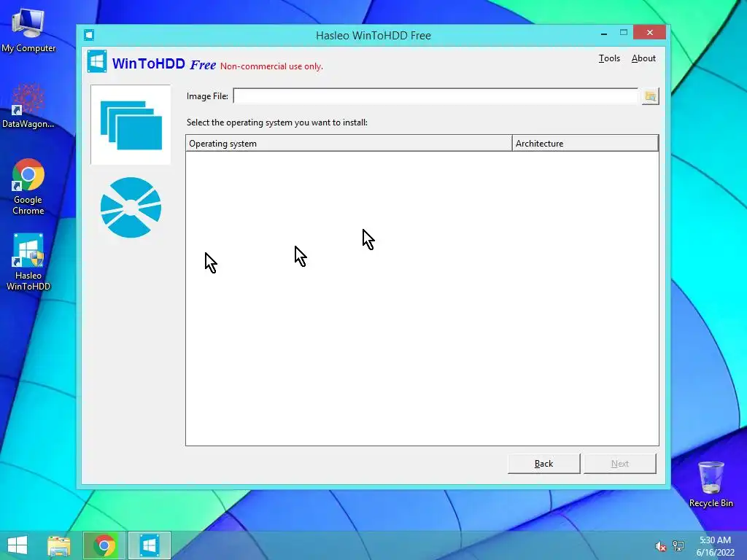The height and width of the screenshot is (560, 747).
Task: Select Hasleo WinToHDD desktop shortcut
Action: coord(28,262)
